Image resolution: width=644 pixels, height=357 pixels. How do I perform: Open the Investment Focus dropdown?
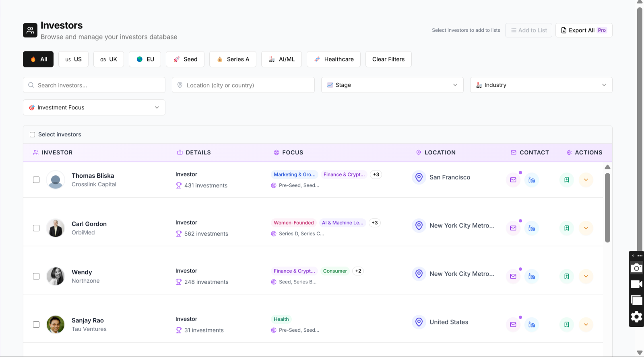(94, 107)
